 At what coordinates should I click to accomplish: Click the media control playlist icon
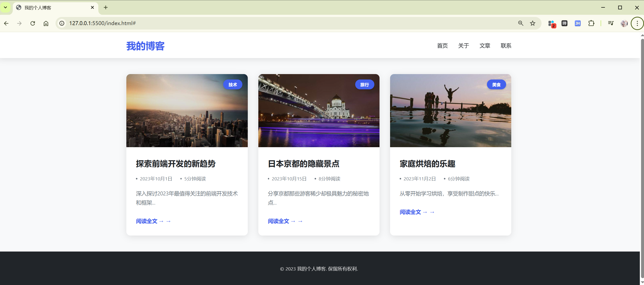[x=611, y=23]
